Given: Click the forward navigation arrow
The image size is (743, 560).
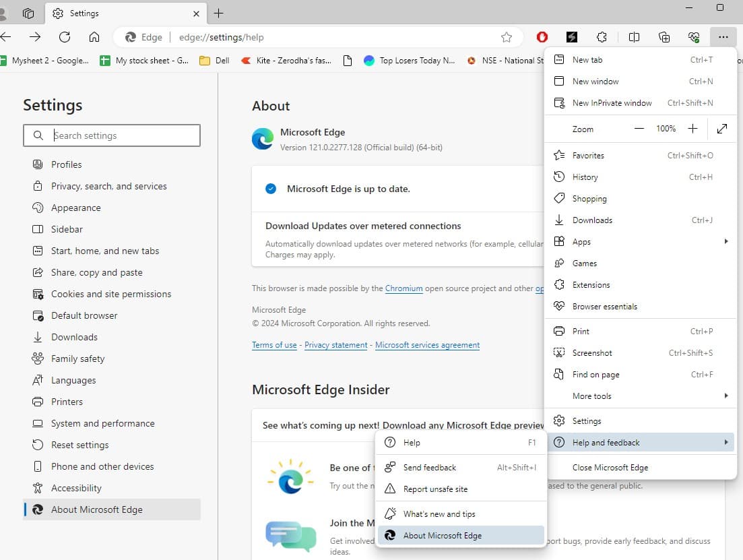Looking at the screenshot, I should (35, 37).
